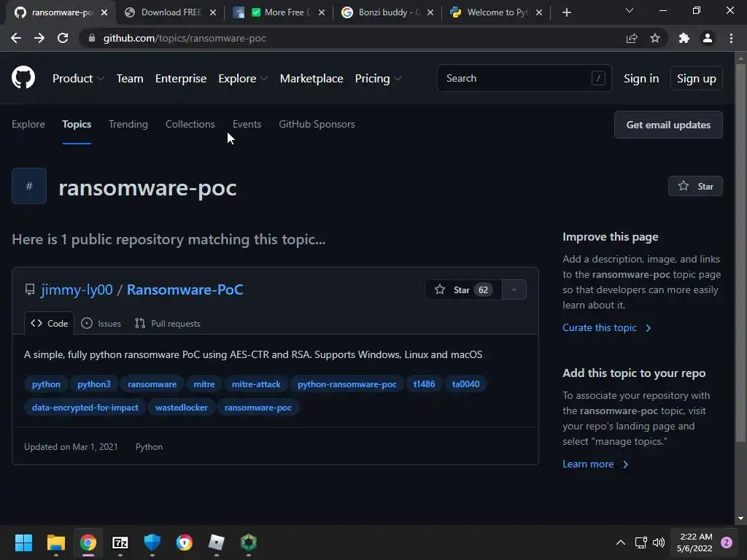Click the Sign up button

point(696,78)
